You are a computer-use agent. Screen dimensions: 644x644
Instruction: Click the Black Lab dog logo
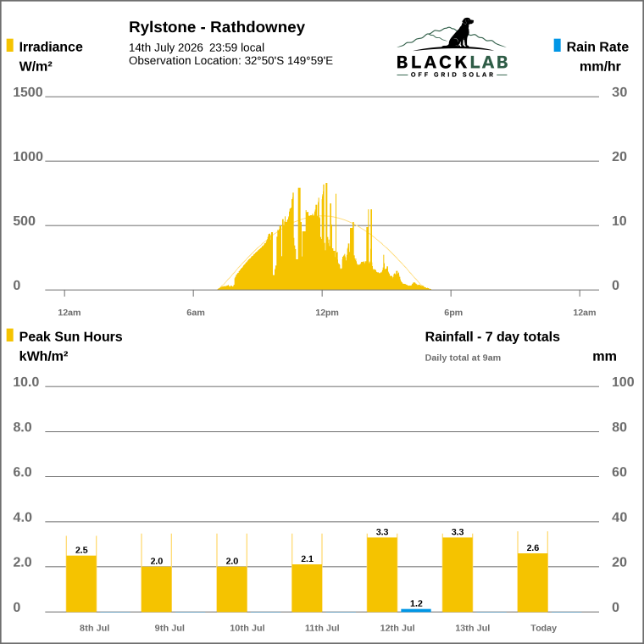tap(452, 47)
